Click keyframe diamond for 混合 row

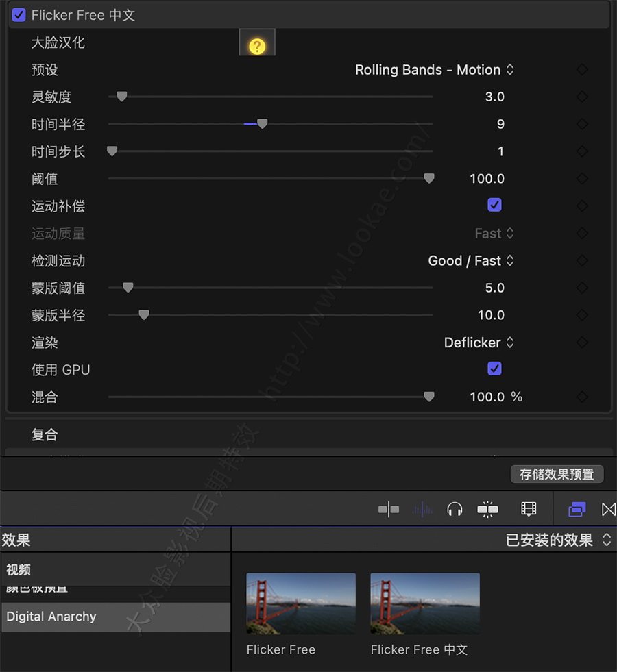pyautogui.click(x=582, y=397)
